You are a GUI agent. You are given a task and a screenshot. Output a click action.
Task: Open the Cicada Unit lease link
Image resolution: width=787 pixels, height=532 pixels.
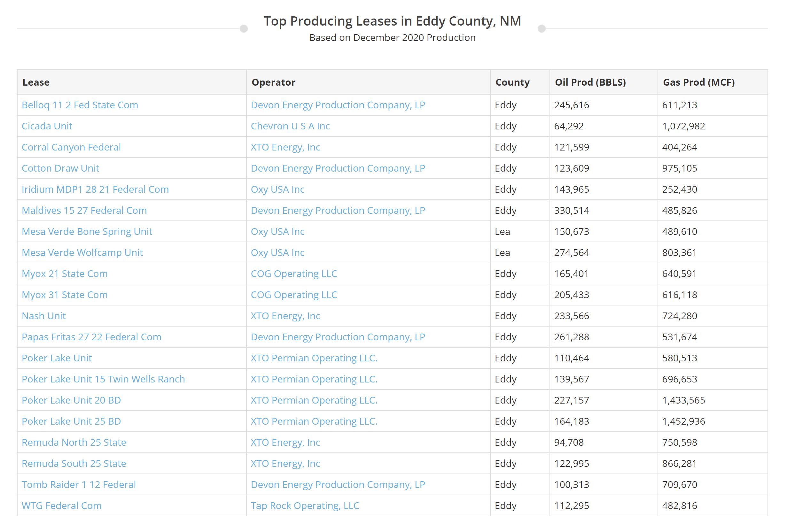click(x=47, y=126)
